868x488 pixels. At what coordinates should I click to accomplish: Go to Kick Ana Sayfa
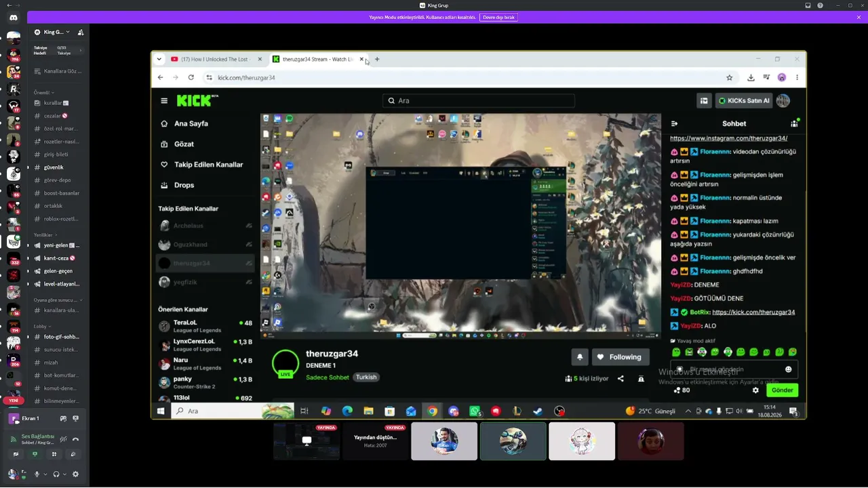(x=184, y=124)
